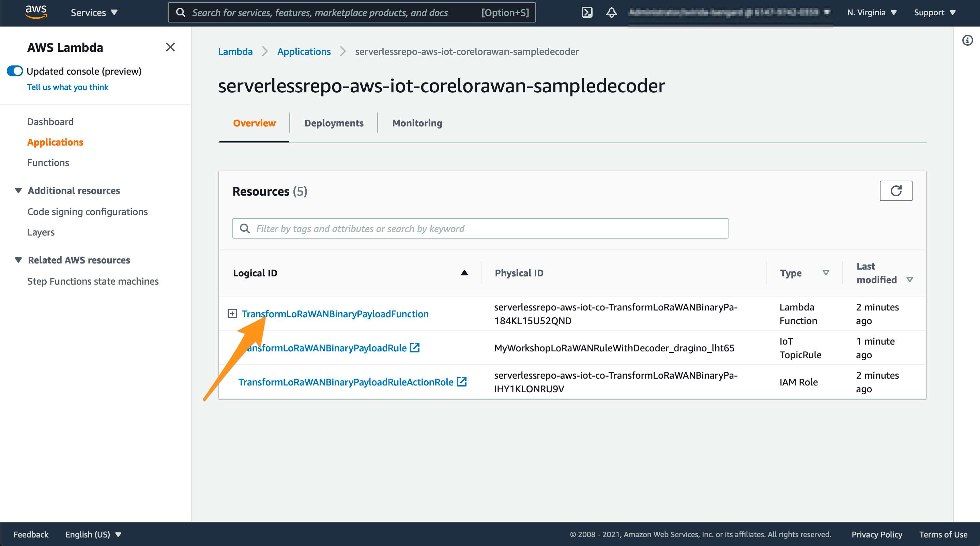Click the 1 minute ago cell

[x=875, y=348]
